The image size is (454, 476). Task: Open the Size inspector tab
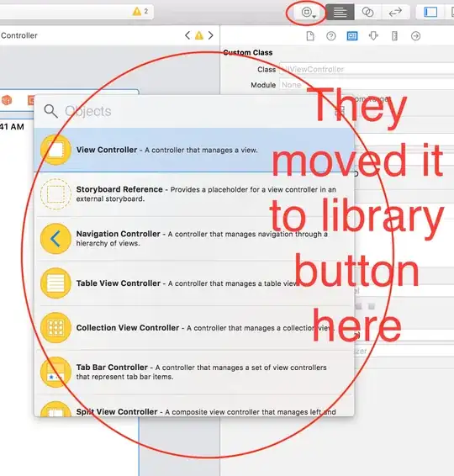point(394,36)
